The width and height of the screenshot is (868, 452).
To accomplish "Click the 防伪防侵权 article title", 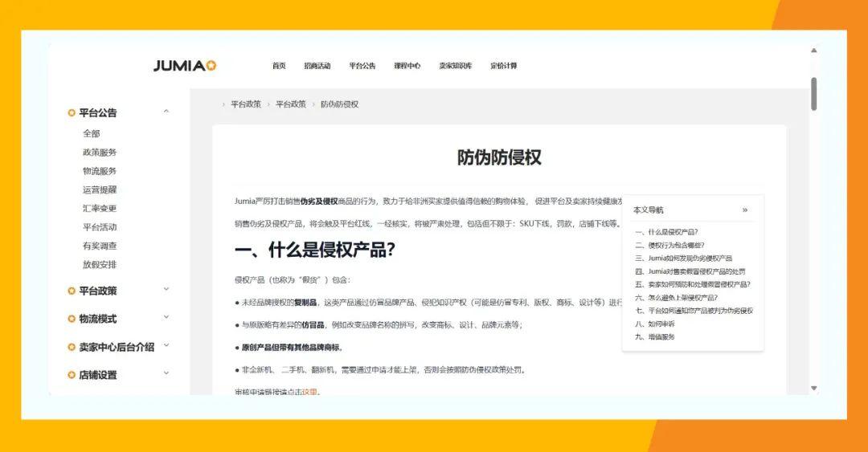I will pyautogui.click(x=499, y=157).
